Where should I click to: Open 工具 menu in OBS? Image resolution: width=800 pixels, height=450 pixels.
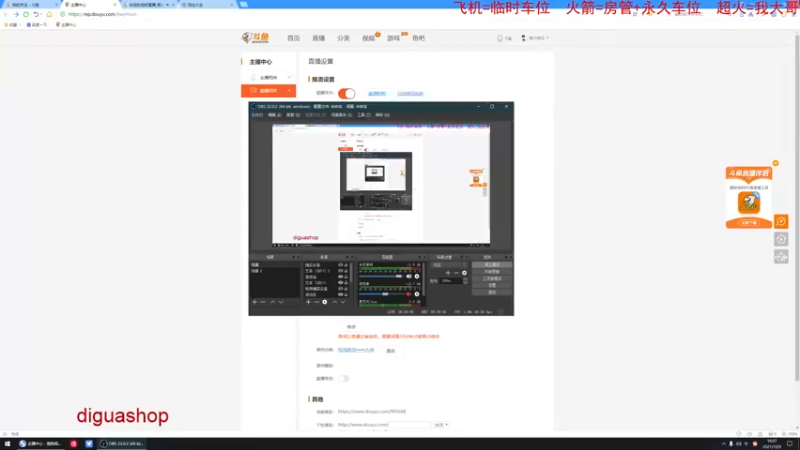[364, 115]
